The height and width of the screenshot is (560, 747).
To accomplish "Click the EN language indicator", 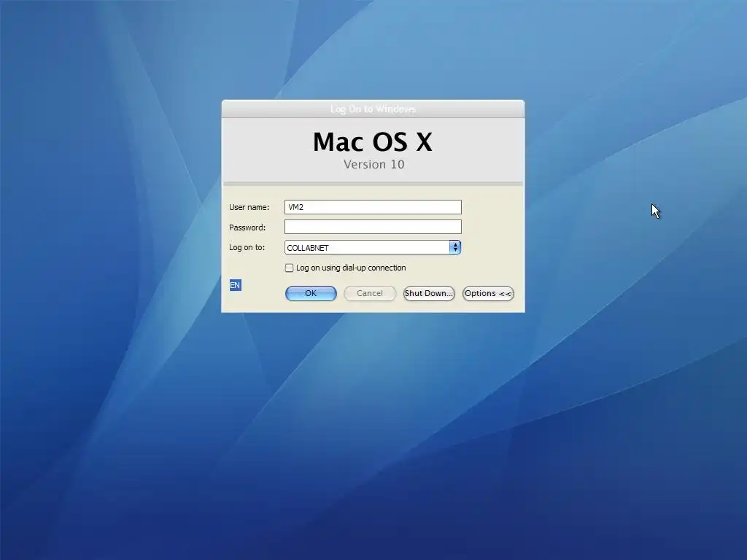I will [236, 285].
